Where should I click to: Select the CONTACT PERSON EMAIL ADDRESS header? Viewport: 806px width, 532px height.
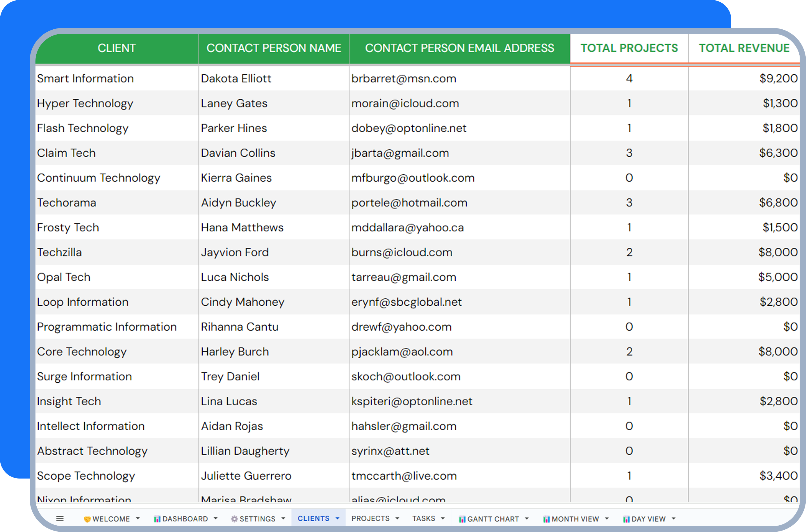point(459,48)
